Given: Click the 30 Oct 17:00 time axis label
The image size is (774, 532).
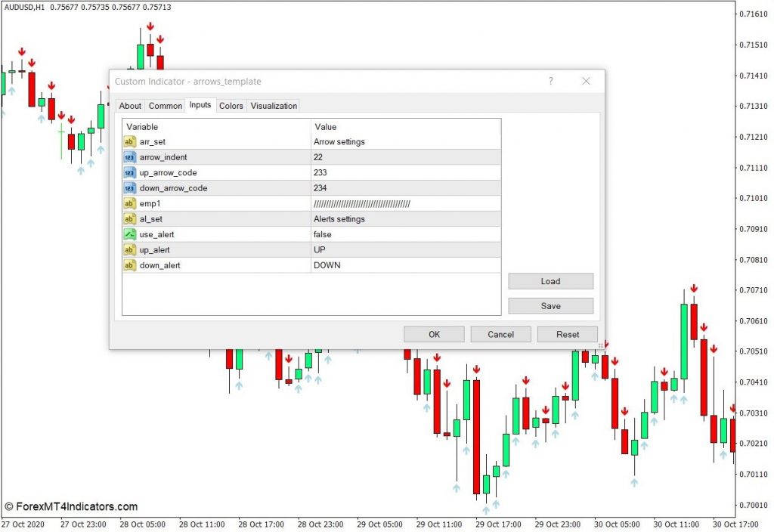Looking at the screenshot, I should pos(735,524).
